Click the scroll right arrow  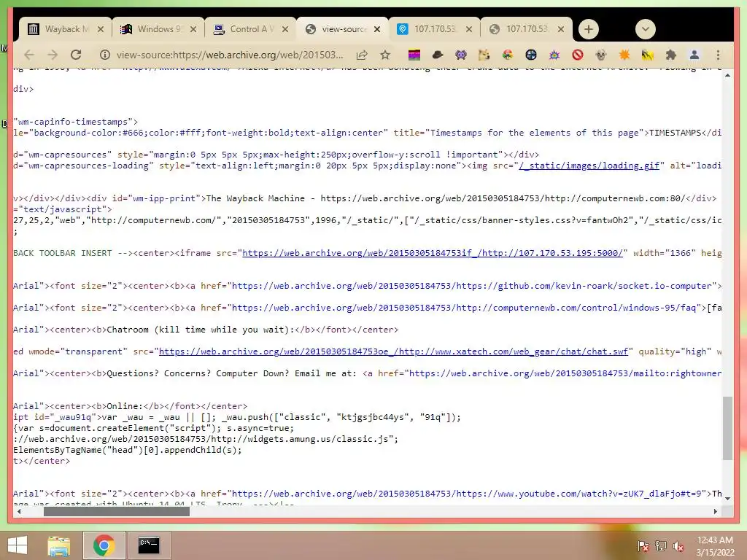[x=715, y=511]
